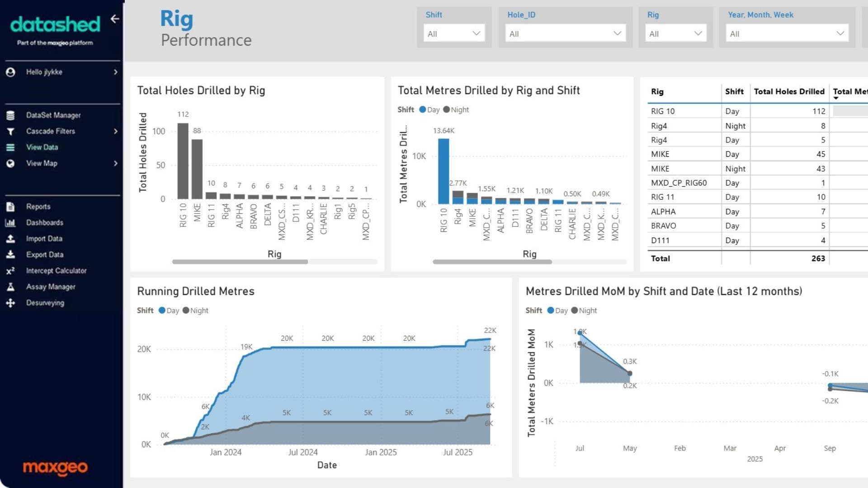Viewport: 868px width, 488px height.
Task: Sort table by Total Holes Drilled header
Action: [x=789, y=92]
